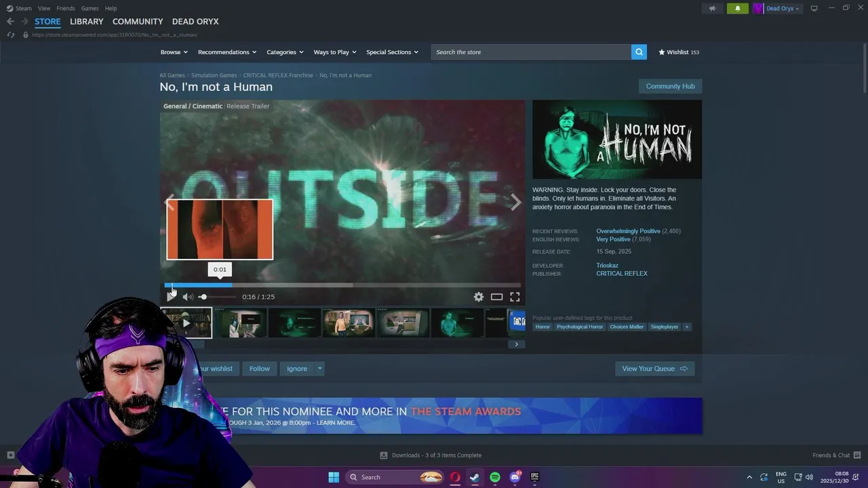Viewport: 868px width, 488px height.
Task: Switch to the COMMUNITY tab
Action: click(138, 22)
